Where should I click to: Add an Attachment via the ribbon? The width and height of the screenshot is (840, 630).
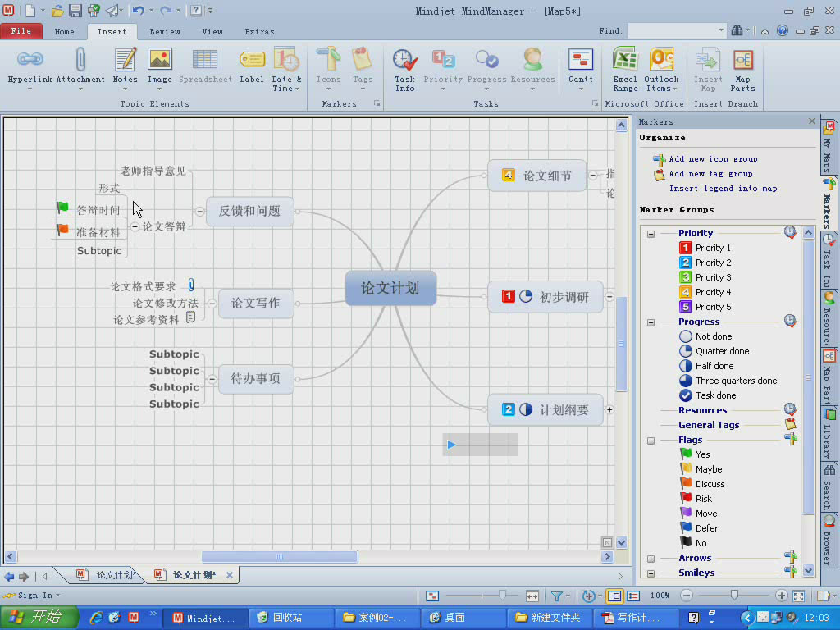pyautogui.click(x=80, y=69)
